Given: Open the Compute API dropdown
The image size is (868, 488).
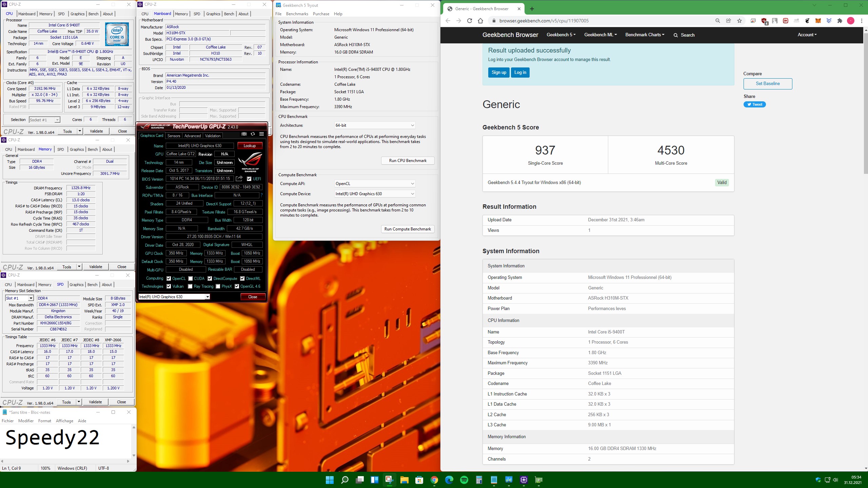Looking at the screenshot, I should click(375, 184).
